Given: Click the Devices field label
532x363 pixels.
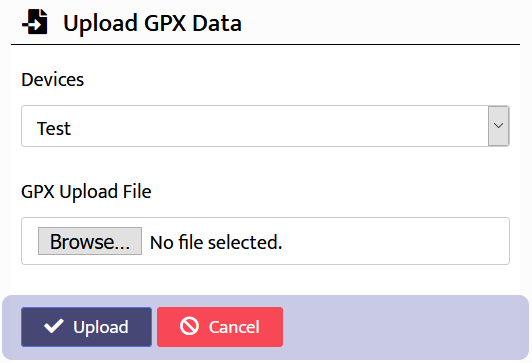Looking at the screenshot, I should point(53,80).
